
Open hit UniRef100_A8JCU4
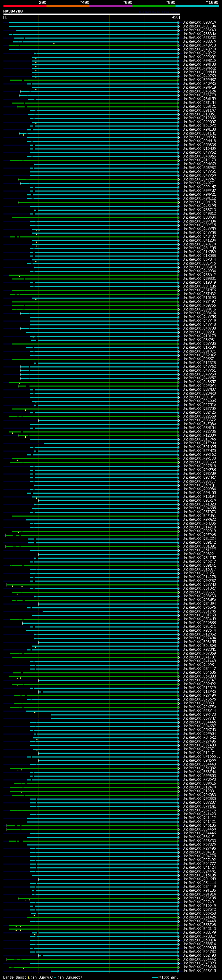click(x=199, y=26)
